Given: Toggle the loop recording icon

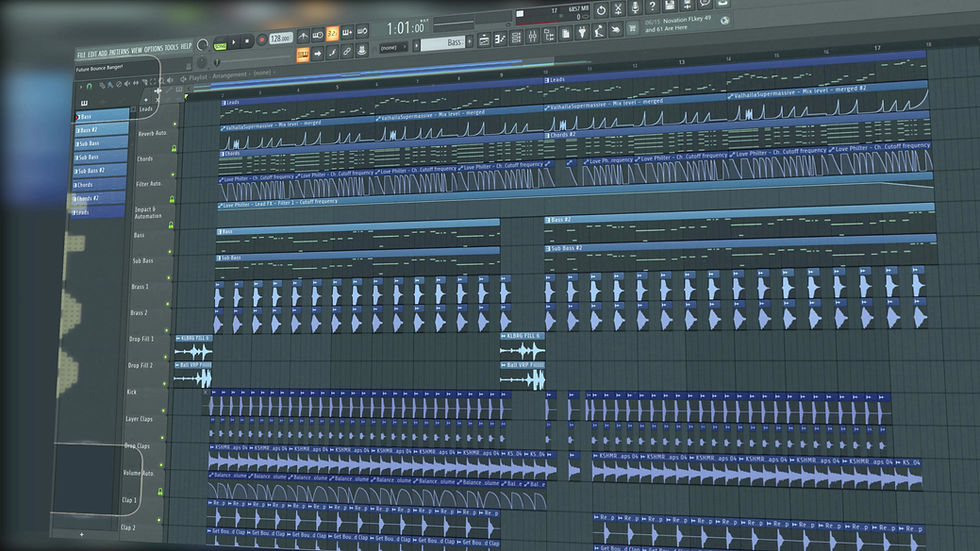Looking at the screenshot, I should coord(362,32).
